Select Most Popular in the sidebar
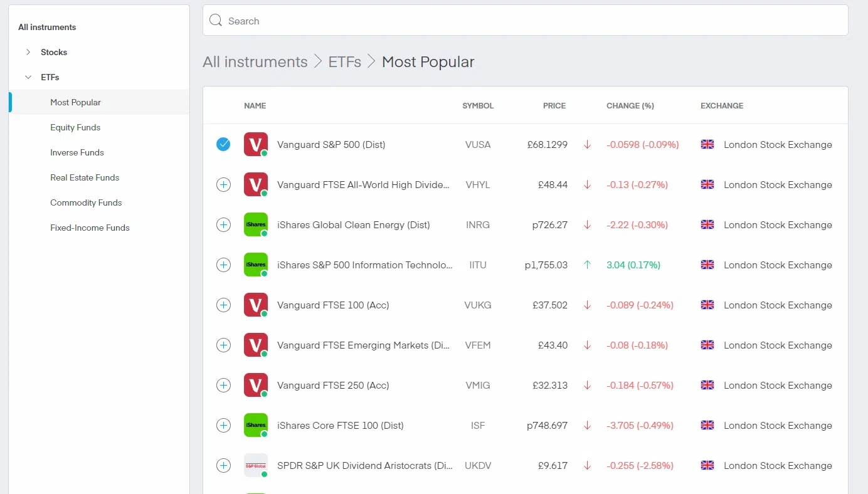This screenshot has width=868, height=494. (75, 102)
